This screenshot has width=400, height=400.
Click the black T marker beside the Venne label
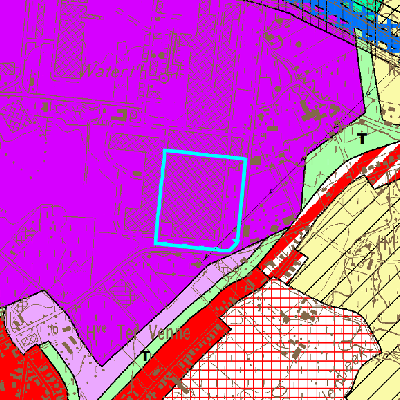point(146,356)
